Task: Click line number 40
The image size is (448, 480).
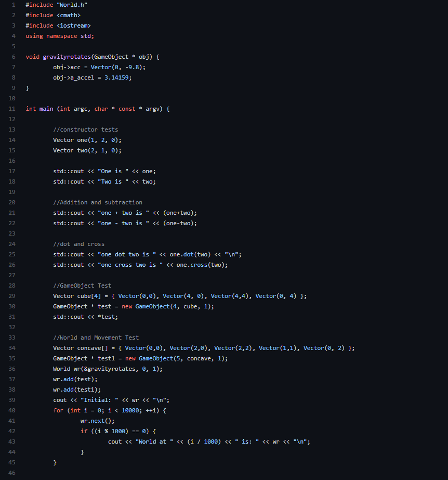Action: tap(12, 410)
